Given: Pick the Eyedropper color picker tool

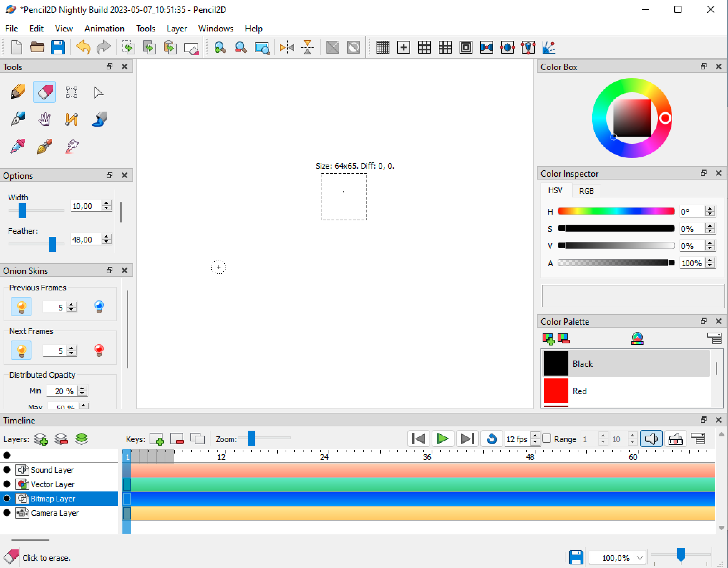Looking at the screenshot, I should [17, 146].
